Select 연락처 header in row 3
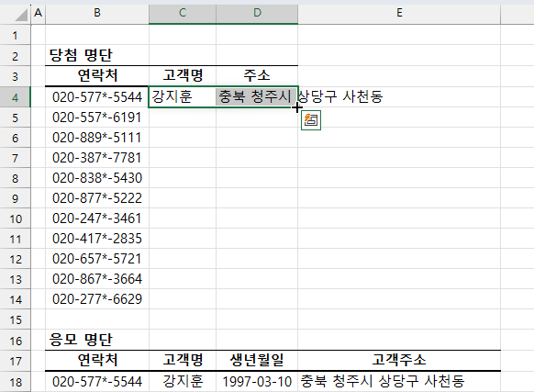Screen dimensions: 534x392 [x=97, y=75]
